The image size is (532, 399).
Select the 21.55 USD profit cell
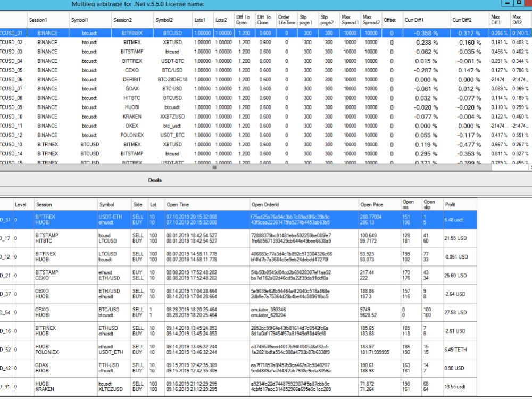pos(460,238)
